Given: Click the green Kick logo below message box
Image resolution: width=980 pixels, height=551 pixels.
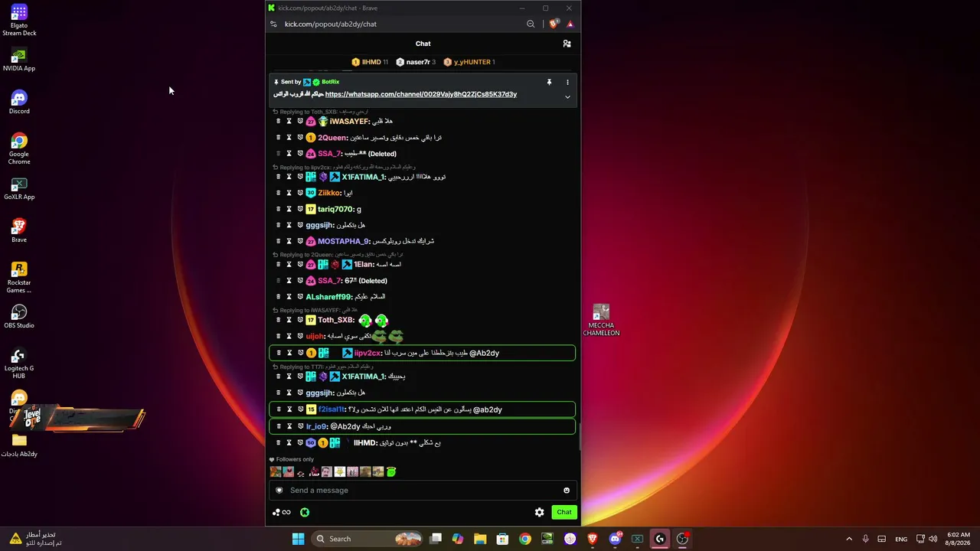Looking at the screenshot, I should (x=305, y=513).
